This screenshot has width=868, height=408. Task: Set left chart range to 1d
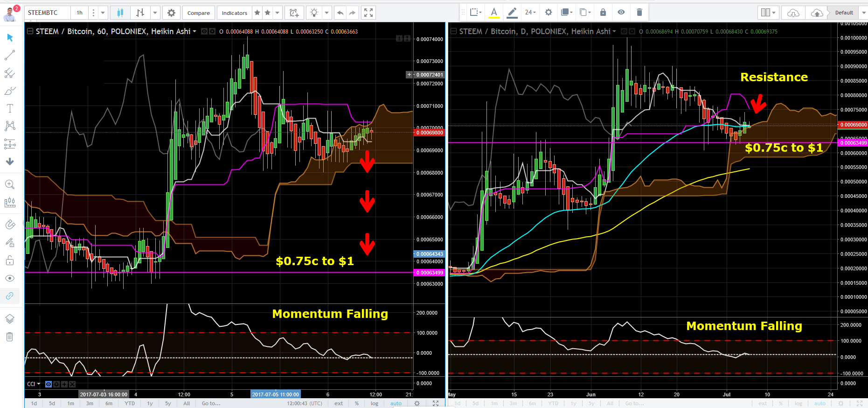pyautogui.click(x=34, y=403)
